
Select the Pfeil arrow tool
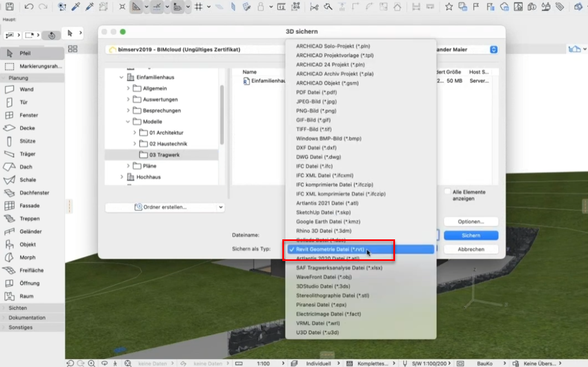[x=25, y=53]
